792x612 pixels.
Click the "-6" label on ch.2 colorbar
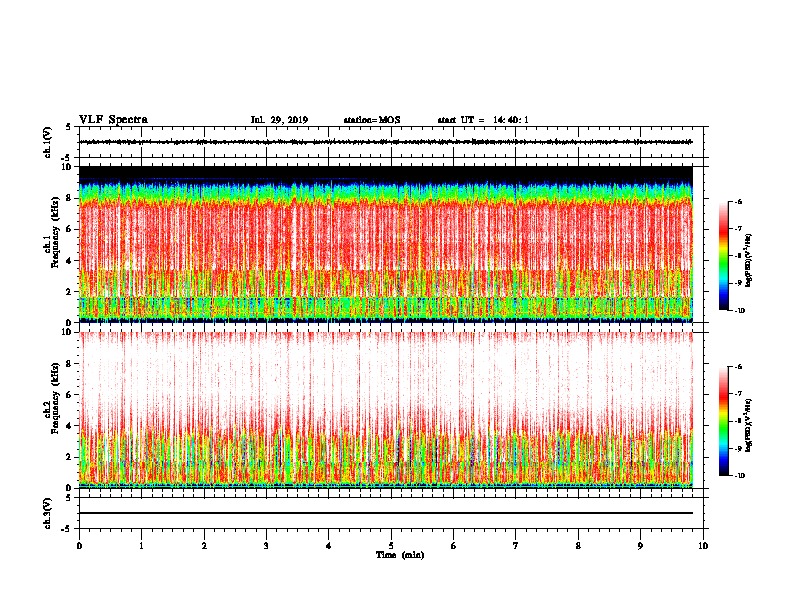coord(737,367)
